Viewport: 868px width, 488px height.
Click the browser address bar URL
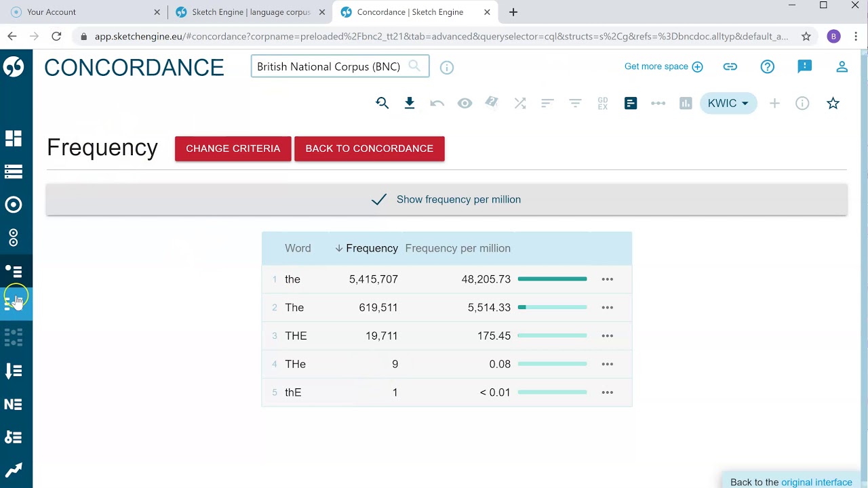441,37
